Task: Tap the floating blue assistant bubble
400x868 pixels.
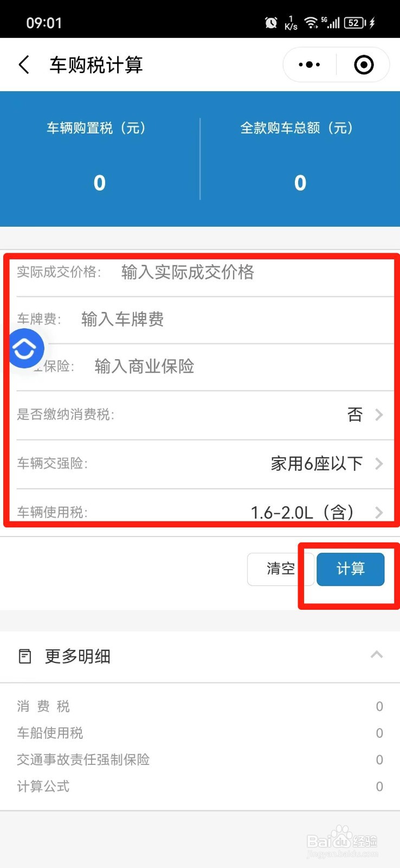Action: 25,348
